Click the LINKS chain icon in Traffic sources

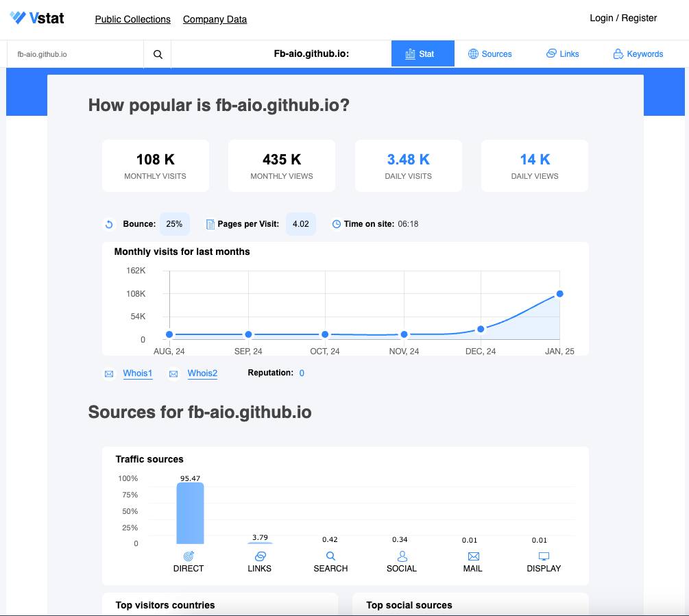[x=260, y=556]
